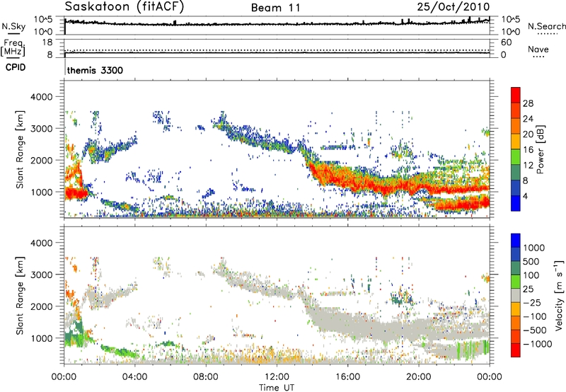Select the 12–16 dB light green Power swatch
Screen dimensions: 566x392
[516, 156]
